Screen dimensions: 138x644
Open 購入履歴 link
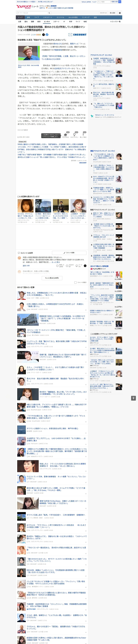click(112, 13)
